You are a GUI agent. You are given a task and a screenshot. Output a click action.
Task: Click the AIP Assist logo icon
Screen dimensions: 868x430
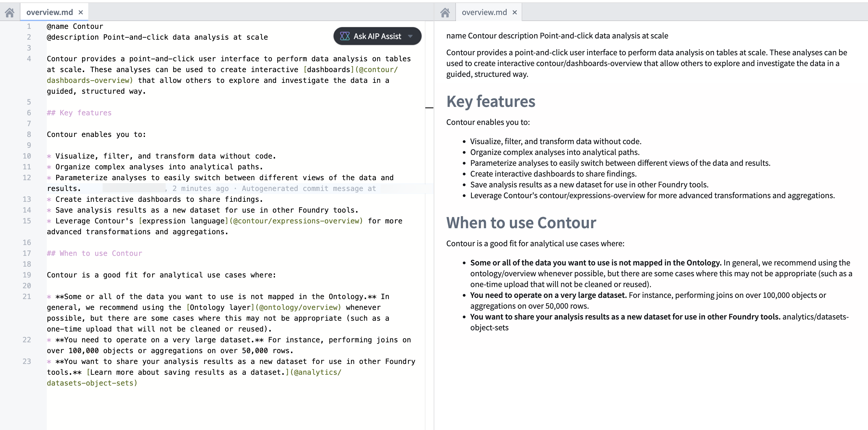(x=345, y=36)
